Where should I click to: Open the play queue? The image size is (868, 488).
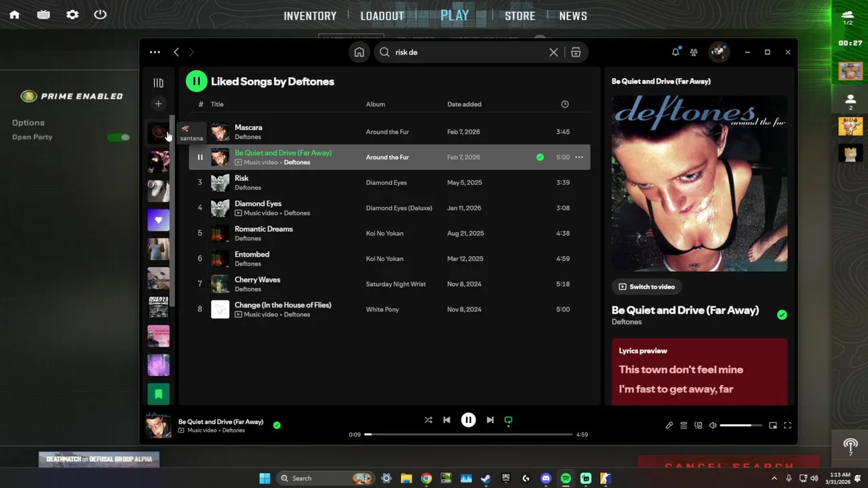(x=684, y=426)
